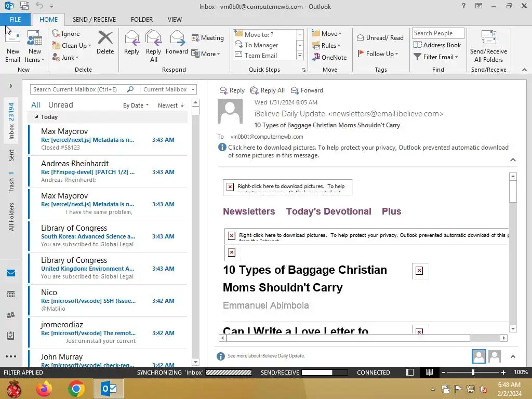Open the Newsletters link
Viewport: 532px width, 399px height.
pyautogui.click(x=249, y=211)
